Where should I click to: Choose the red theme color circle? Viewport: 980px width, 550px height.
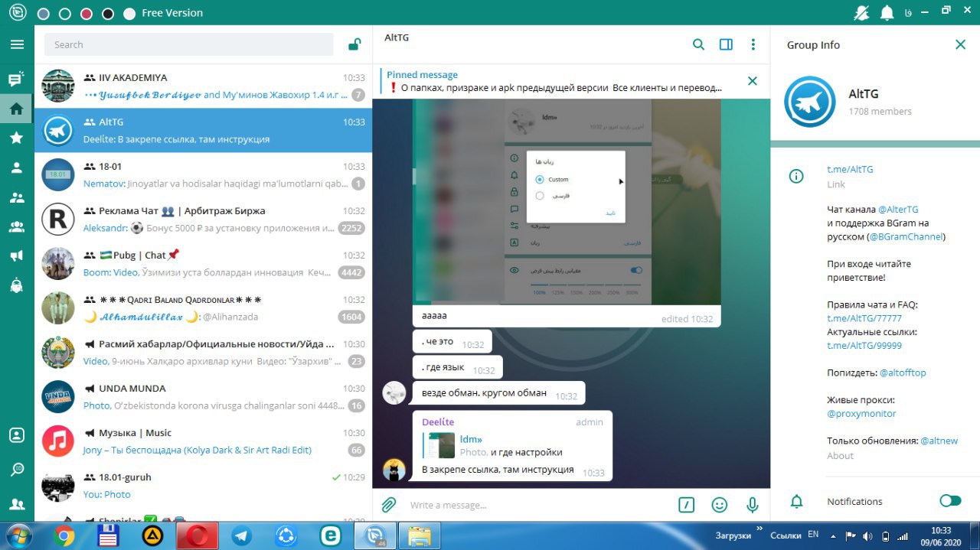(x=87, y=13)
